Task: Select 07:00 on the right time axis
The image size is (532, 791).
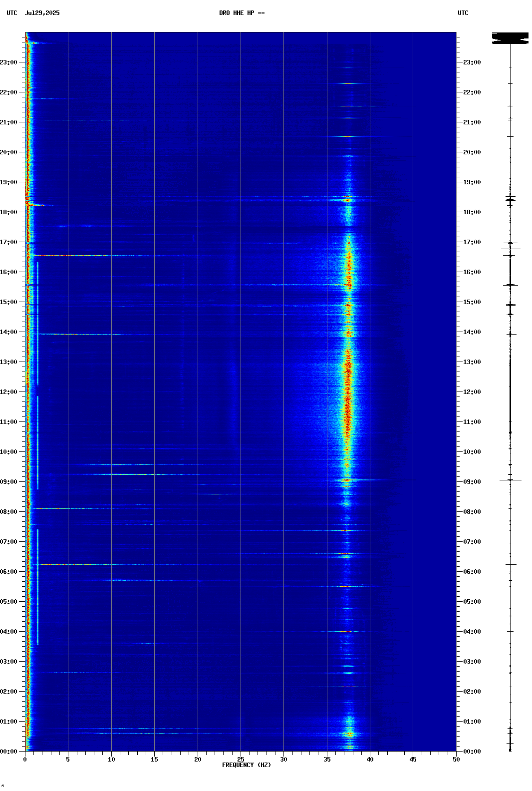Action: click(x=472, y=542)
